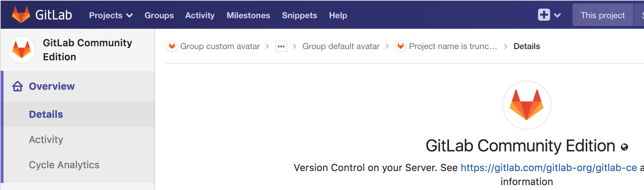Click the plus new-item icon in navbar
This screenshot has height=190, width=644.
tap(544, 15)
